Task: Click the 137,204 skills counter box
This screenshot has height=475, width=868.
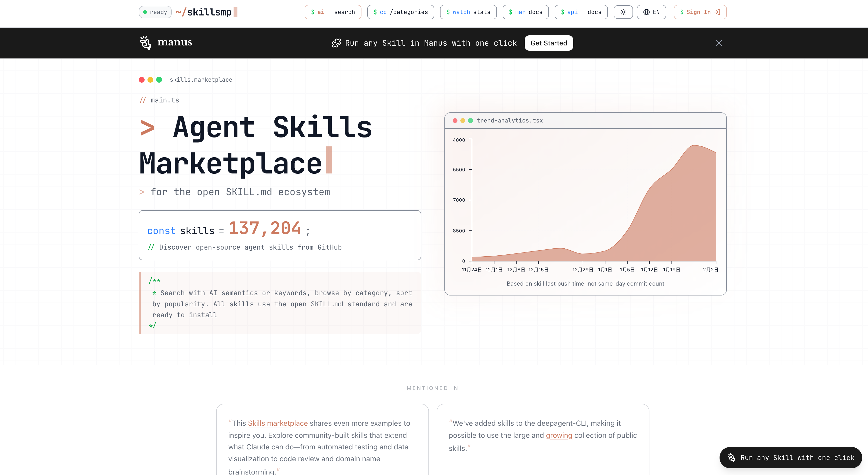Action: (280, 235)
